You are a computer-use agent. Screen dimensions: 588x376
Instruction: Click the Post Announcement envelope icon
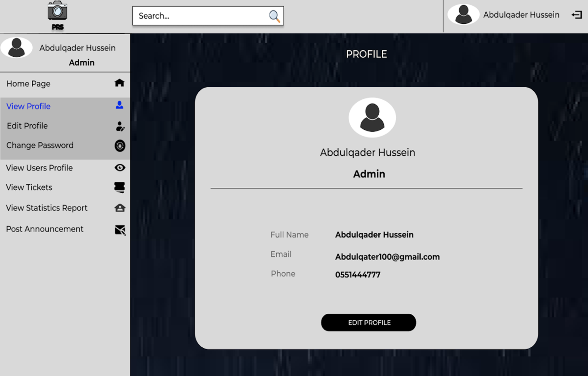[x=120, y=230]
